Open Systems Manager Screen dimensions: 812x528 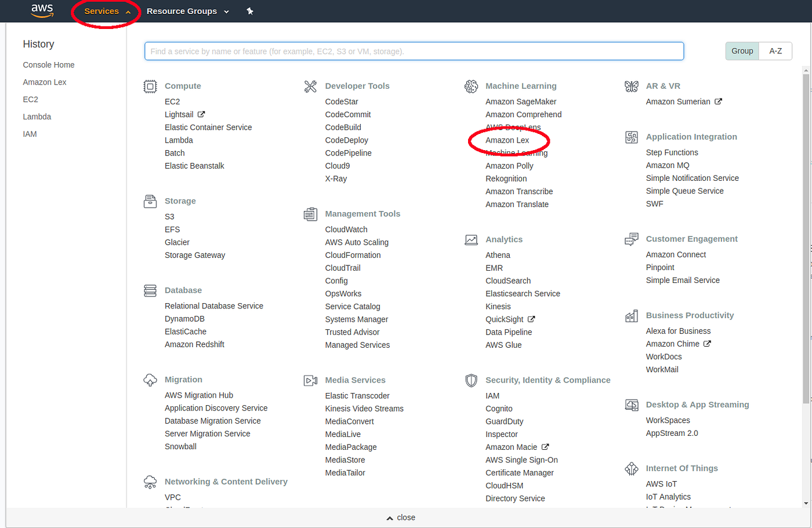357,319
